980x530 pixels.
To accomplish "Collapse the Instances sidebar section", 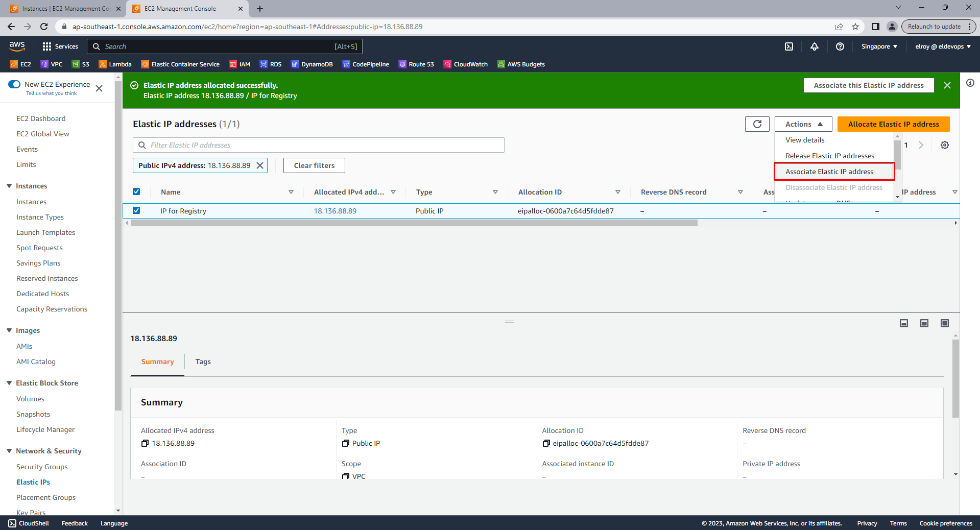I will pos(9,186).
